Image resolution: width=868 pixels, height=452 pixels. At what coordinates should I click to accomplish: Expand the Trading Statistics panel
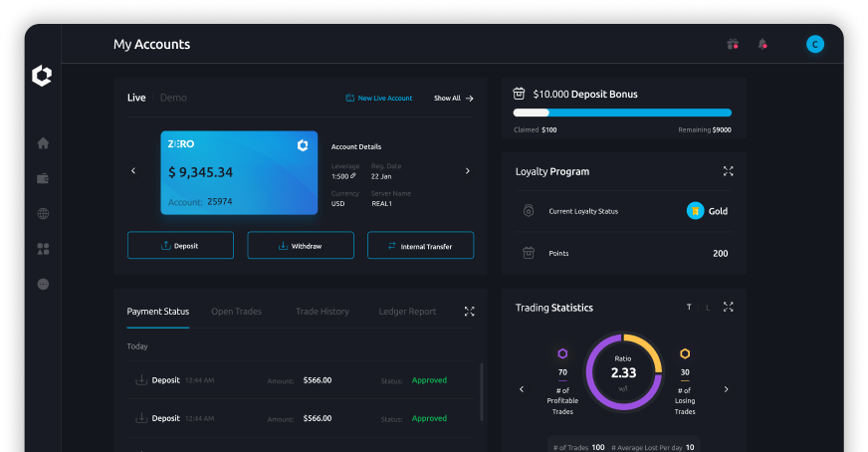click(728, 308)
